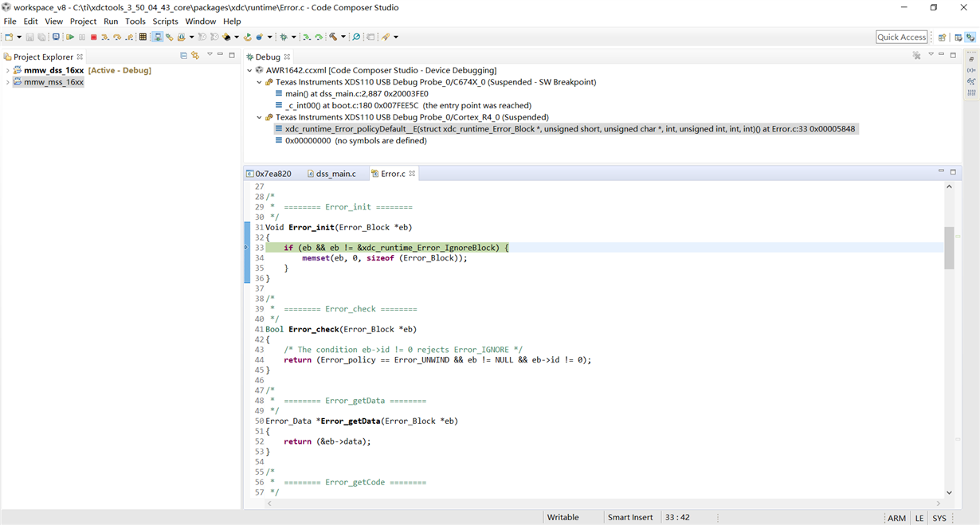
Task: Click ARM in the status bar
Action: 897,518
